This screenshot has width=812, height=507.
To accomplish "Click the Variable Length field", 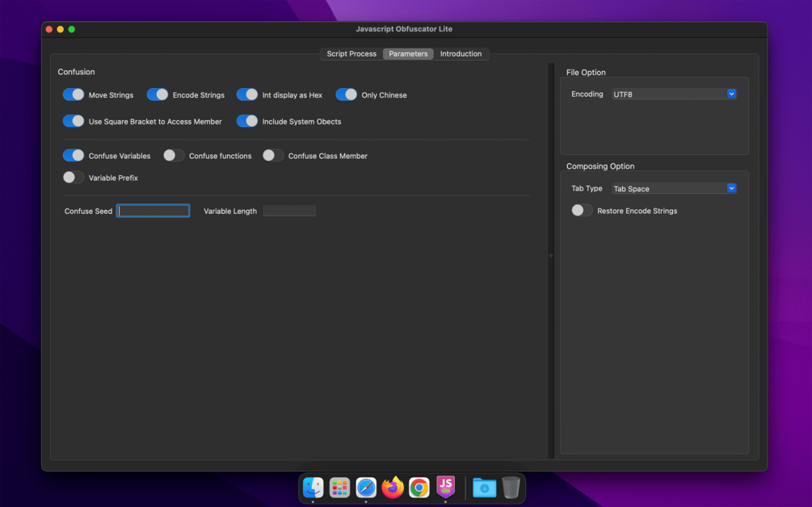I will click(289, 211).
